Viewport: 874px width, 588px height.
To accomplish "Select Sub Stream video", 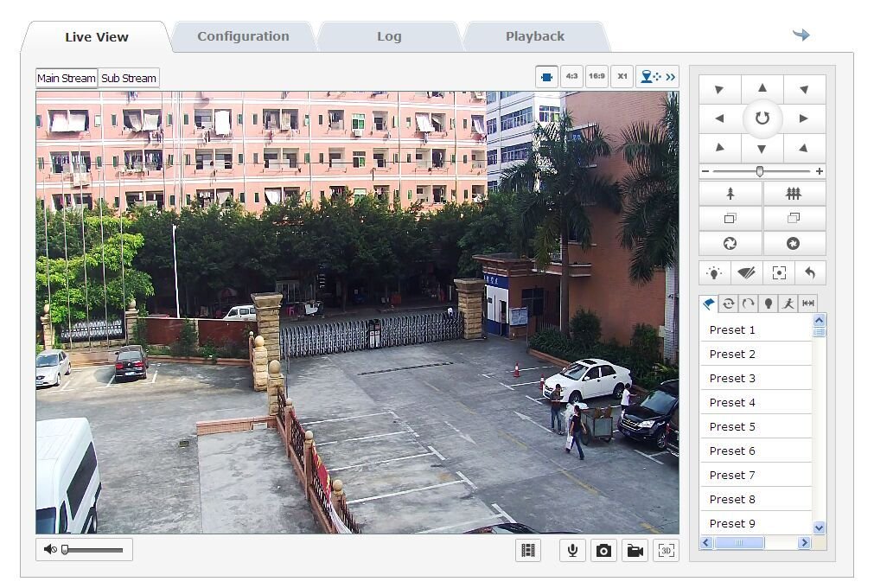I will (x=129, y=78).
